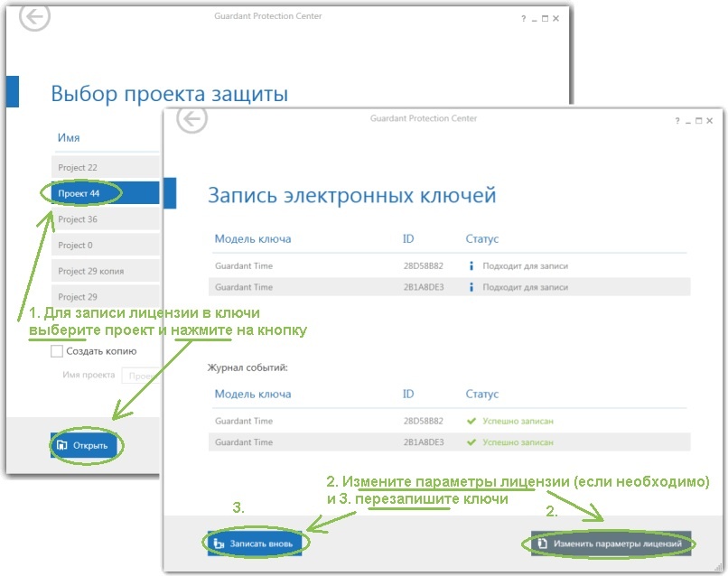Click info icon for key 28D58B82

[x=471, y=266]
